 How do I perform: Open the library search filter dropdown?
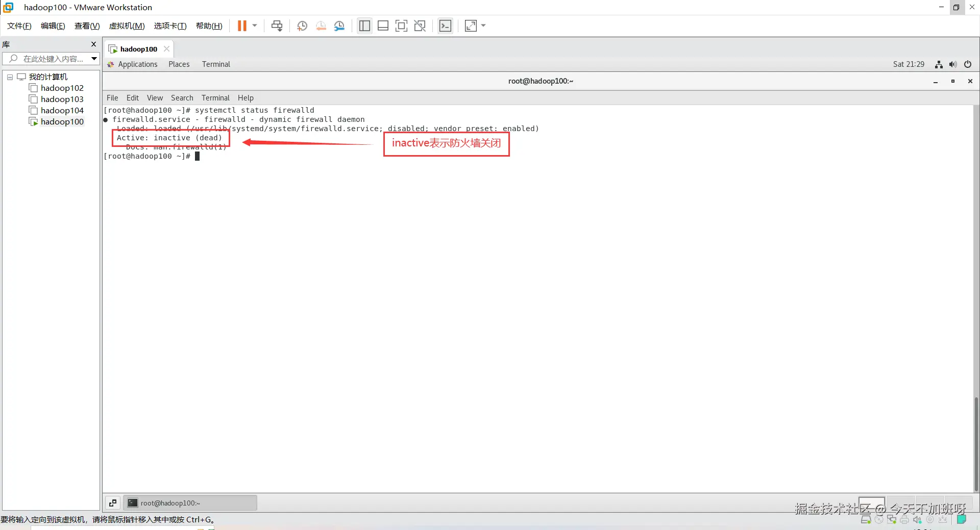[94, 59]
